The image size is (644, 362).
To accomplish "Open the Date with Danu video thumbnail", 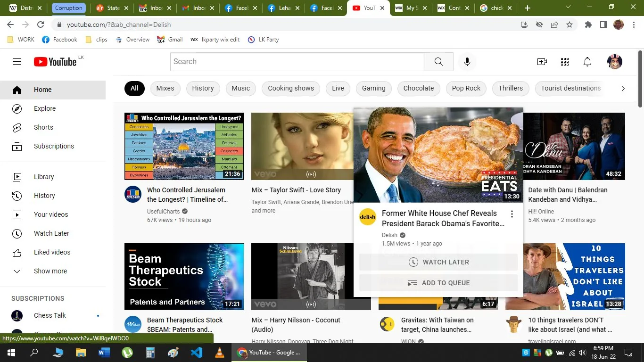I will 574,146.
